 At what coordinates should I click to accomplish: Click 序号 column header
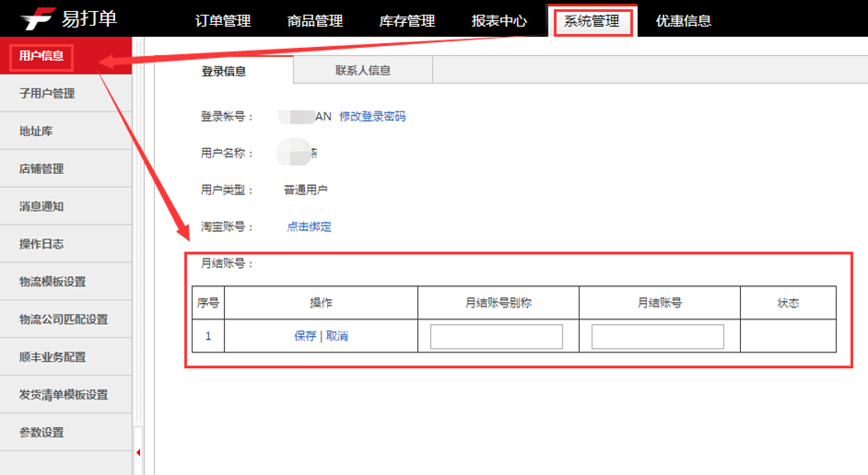(x=208, y=303)
